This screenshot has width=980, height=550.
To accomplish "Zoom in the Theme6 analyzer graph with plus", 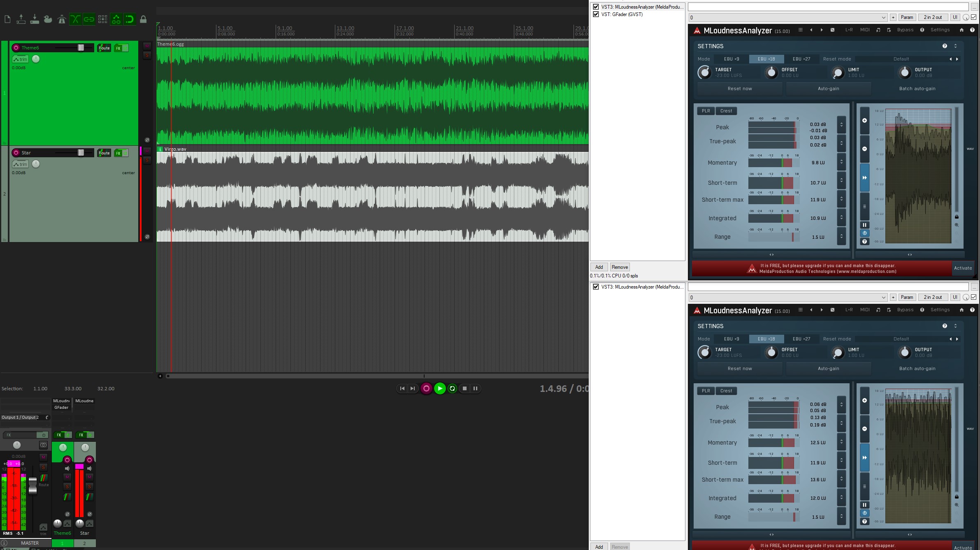I will click(x=864, y=121).
